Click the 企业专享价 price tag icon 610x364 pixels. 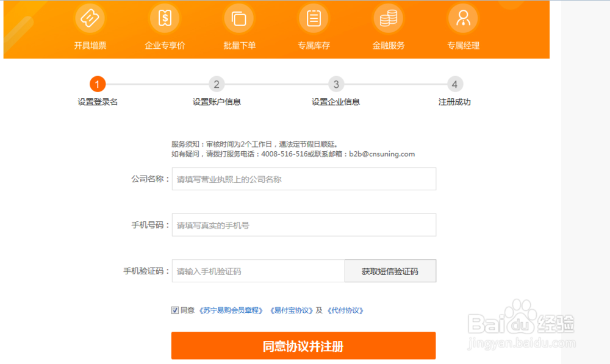coord(165,18)
